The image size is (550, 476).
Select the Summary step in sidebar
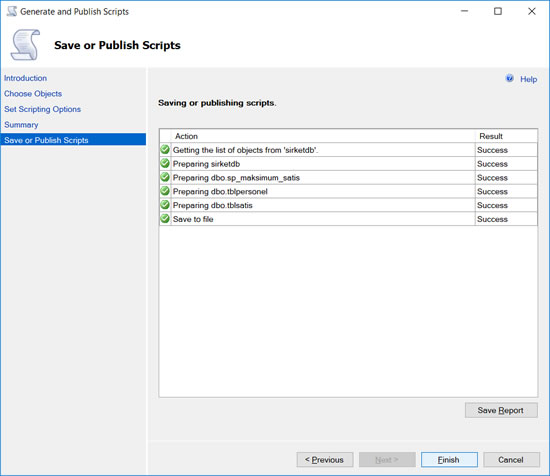tap(21, 125)
